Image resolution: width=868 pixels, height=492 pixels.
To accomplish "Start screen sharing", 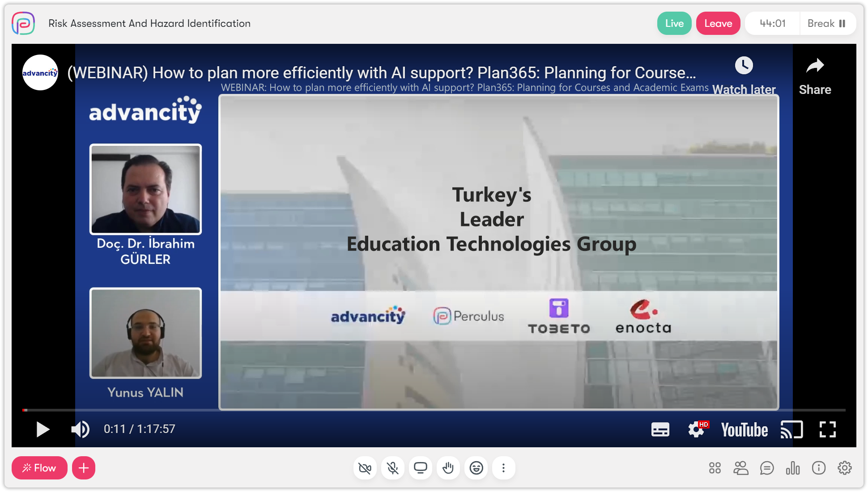I will 421,468.
